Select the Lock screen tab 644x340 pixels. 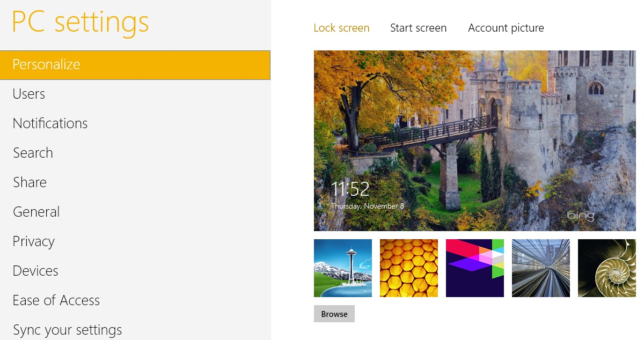click(341, 27)
